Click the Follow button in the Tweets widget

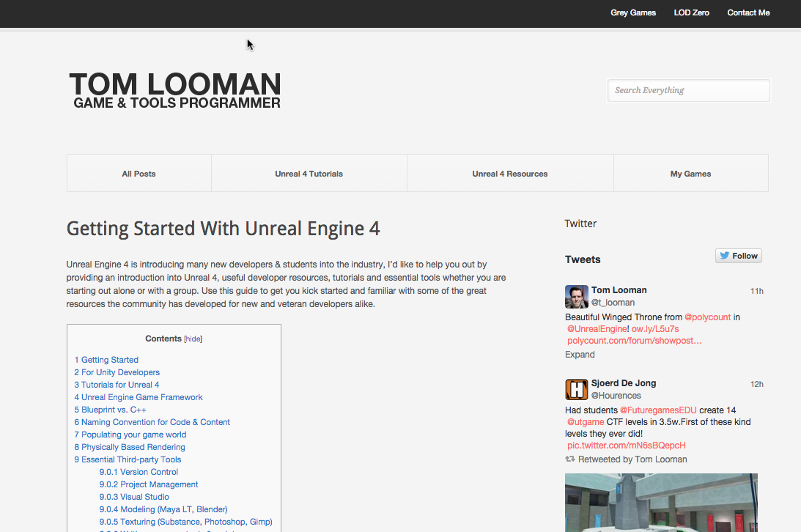pyautogui.click(x=738, y=255)
